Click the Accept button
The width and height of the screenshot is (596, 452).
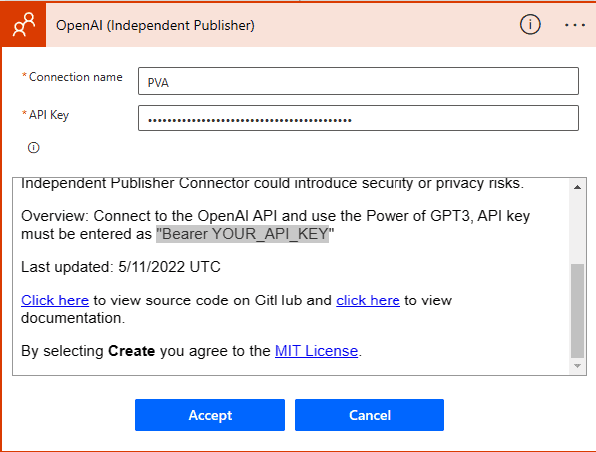[210, 415]
